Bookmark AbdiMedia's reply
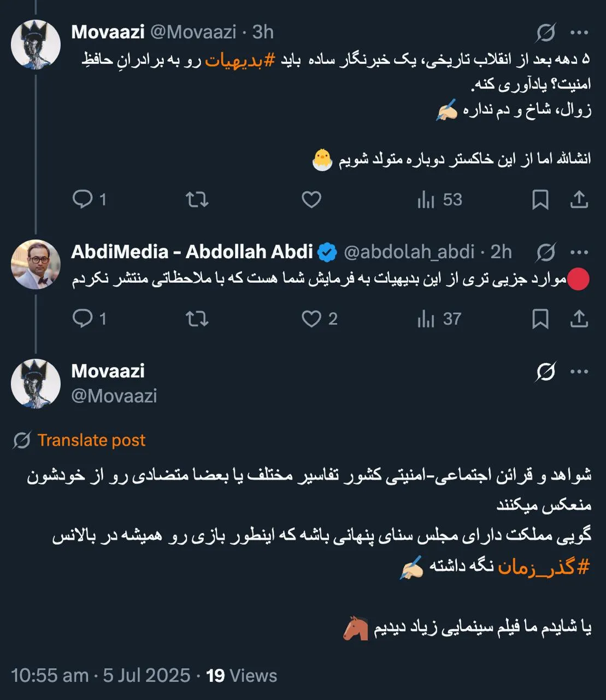606x700 pixels. click(x=540, y=317)
